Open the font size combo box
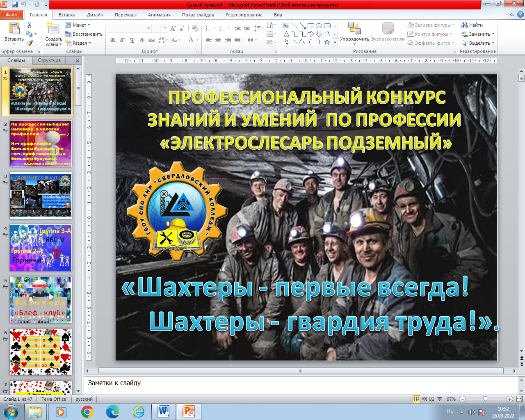The image size is (525, 420). pos(160,28)
